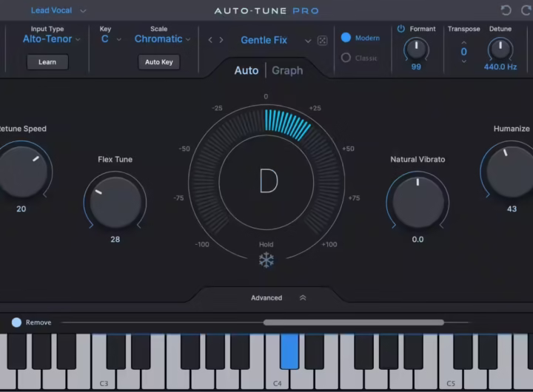Toggle the Remove switch above keyboard
This screenshot has width=533, height=392.
tap(16, 322)
